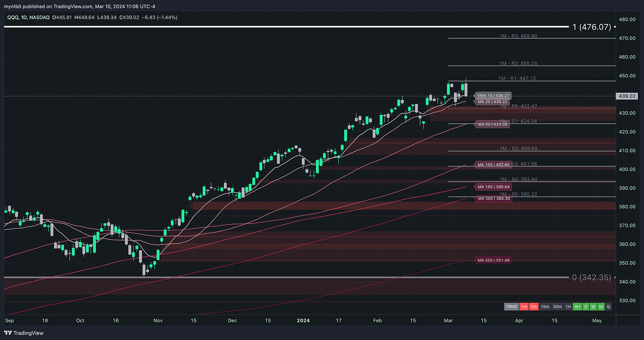Click the MA 50 | 424.06 label

coord(492,125)
